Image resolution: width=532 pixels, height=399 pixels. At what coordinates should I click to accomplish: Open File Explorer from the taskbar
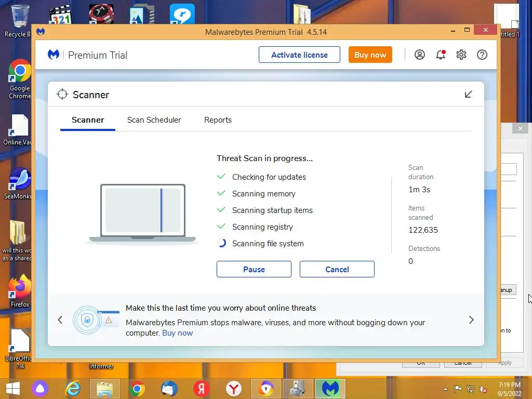coord(105,389)
